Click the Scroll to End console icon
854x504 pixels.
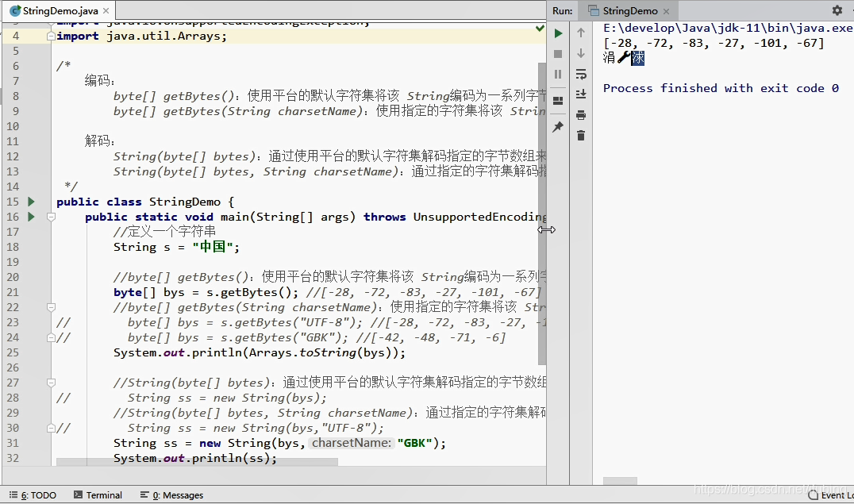[581, 94]
